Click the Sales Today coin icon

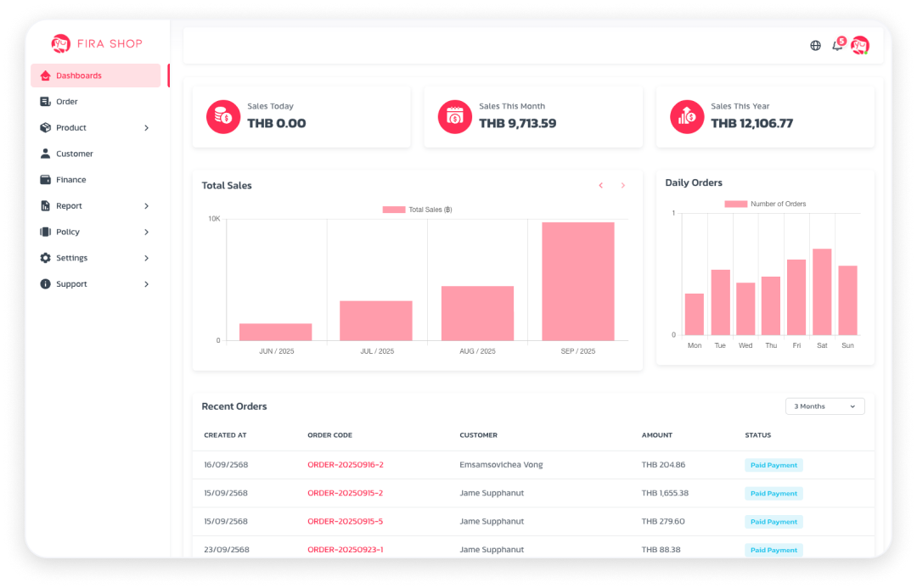coord(222,118)
